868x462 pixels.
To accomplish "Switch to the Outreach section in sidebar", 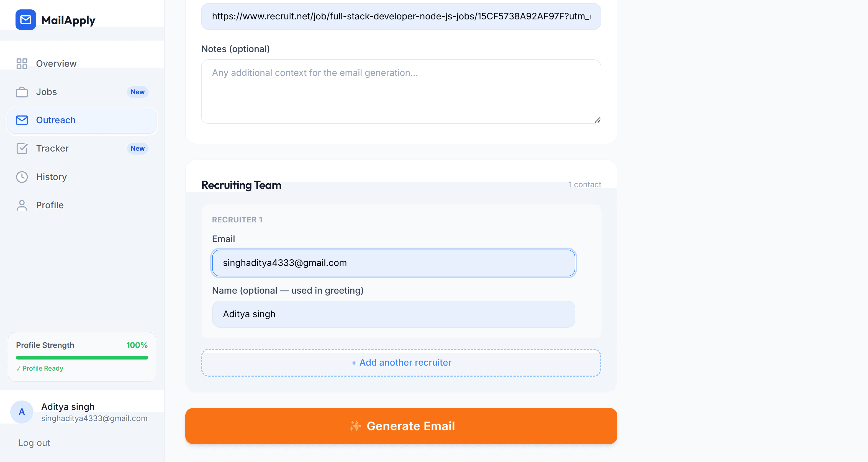I will 56,120.
